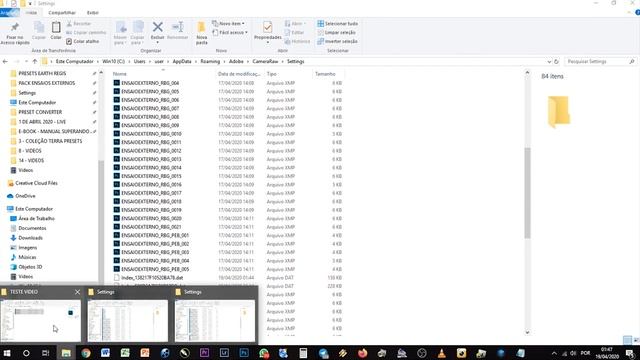Click Selecionar tudo in the ribbon

point(338,24)
